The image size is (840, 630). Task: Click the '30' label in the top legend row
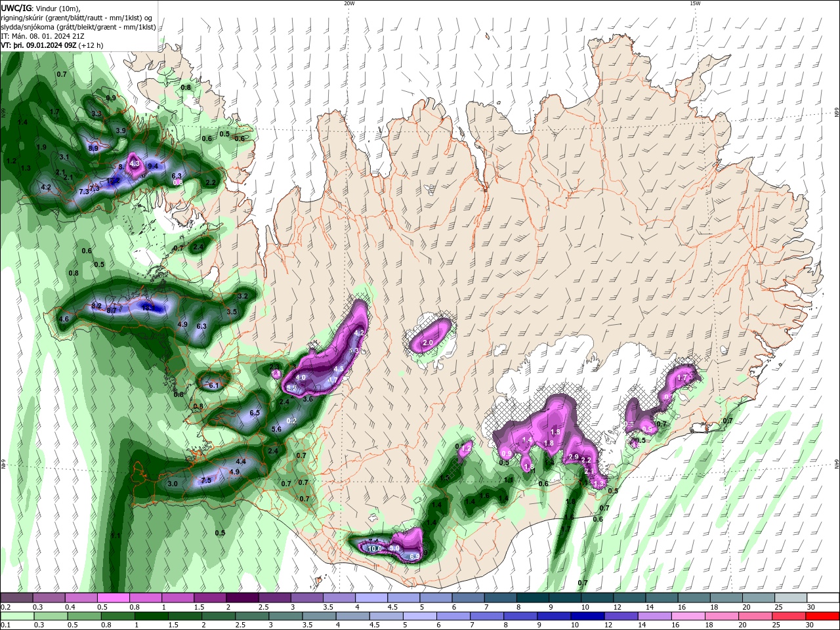(x=810, y=607)
